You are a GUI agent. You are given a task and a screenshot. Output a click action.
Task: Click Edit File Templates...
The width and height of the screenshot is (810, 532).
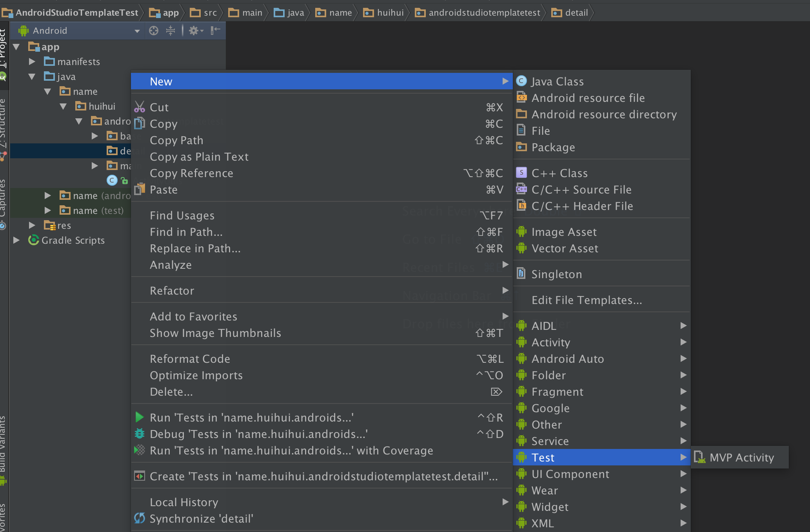click(x=601, y=300)
